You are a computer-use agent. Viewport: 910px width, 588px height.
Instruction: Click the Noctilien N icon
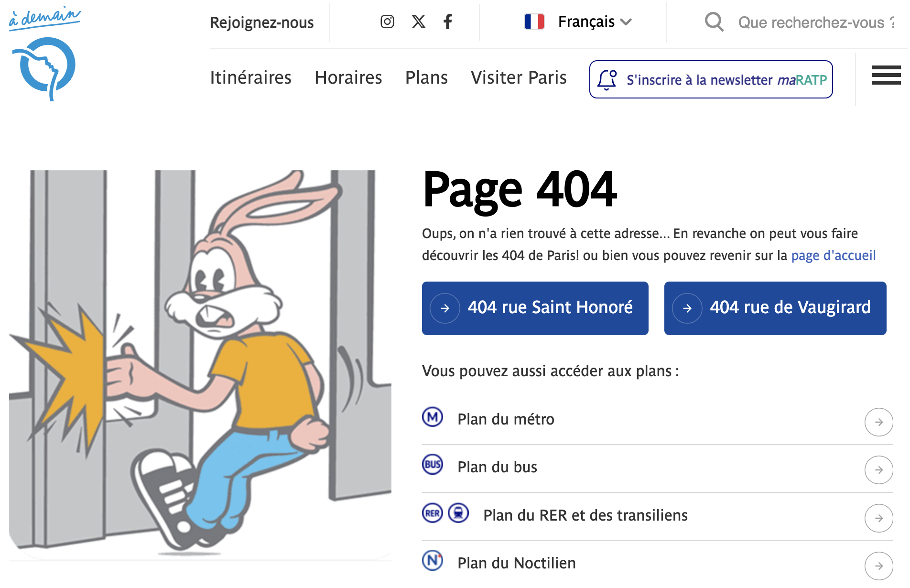coord(433,560)
